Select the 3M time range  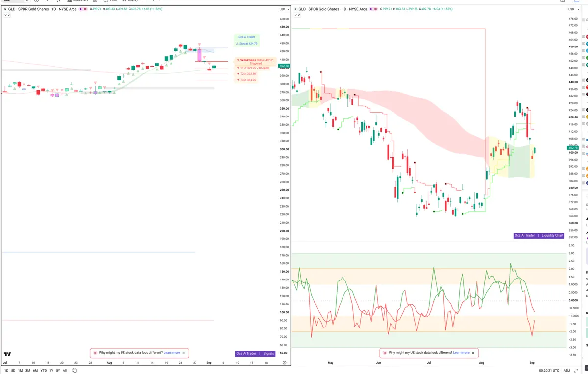click(x=27, y=371)
